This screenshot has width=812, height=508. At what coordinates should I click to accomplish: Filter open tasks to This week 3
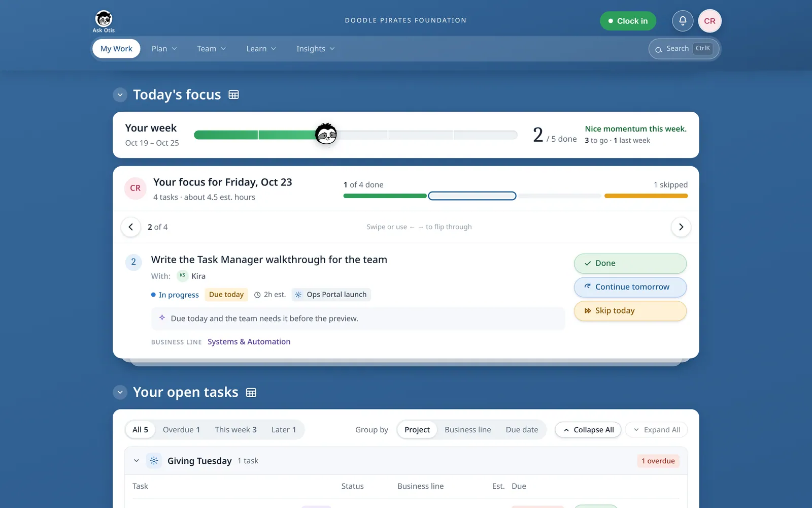(235, 430)
